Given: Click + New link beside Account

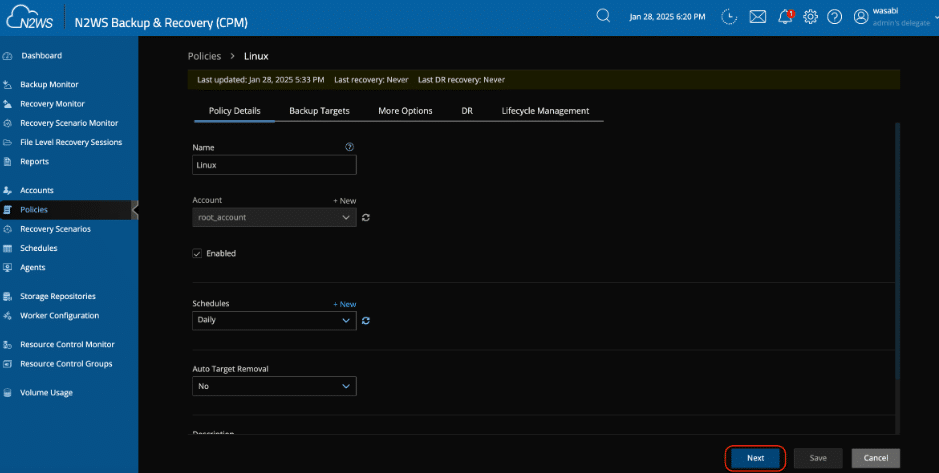Looking at the screenshot, I should (344, 201).
